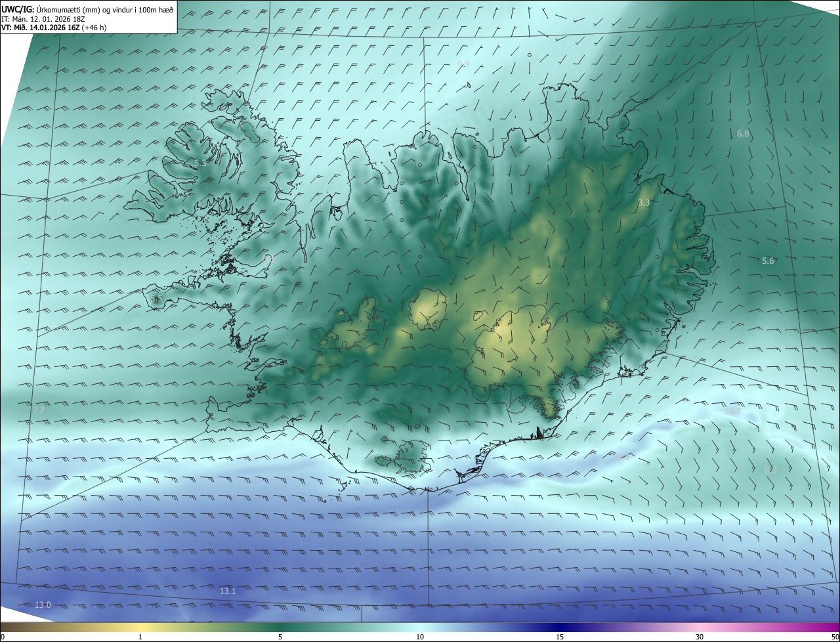Click the '(+46 h)' forecast offset text

tap(95, 28)
